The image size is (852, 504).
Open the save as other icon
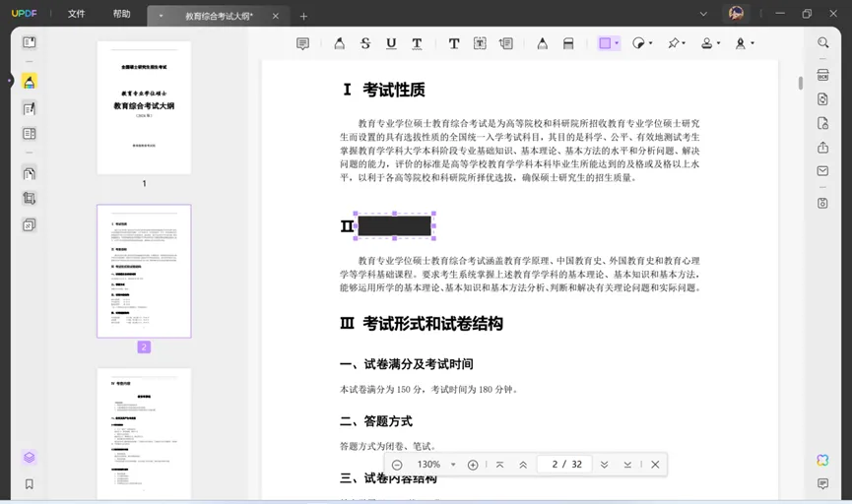click(822, 203)
